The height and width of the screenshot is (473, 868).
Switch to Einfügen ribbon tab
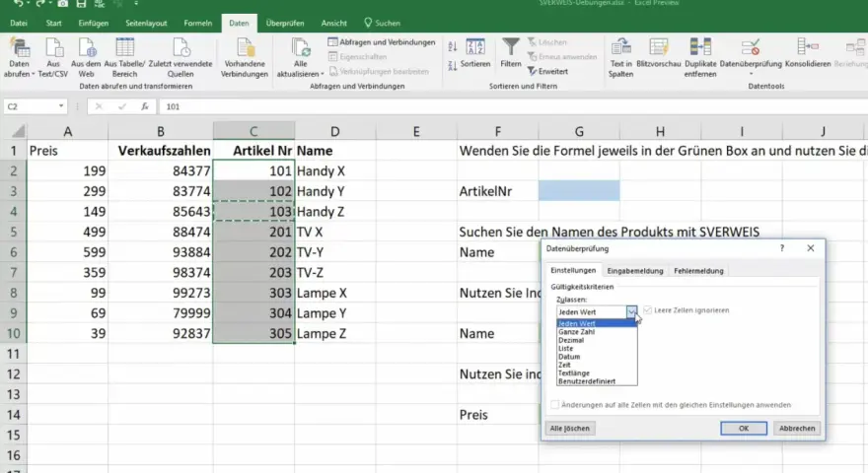(93, 23)
